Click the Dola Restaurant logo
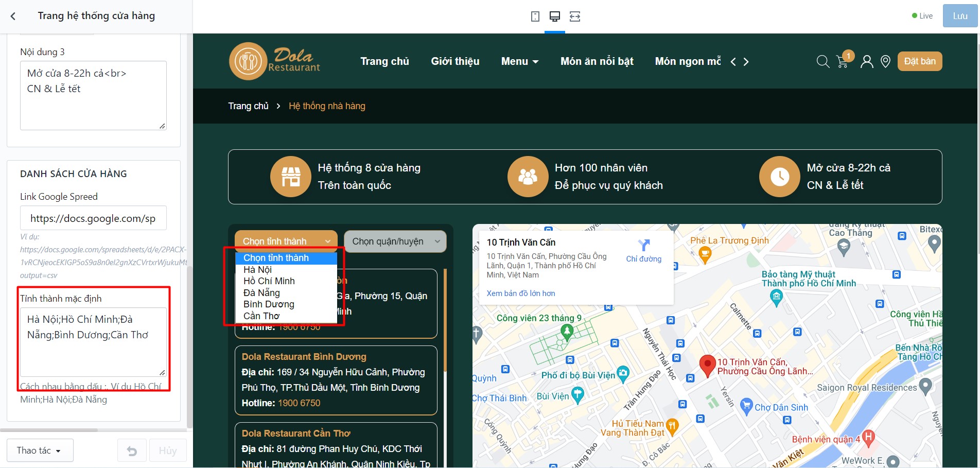The height and width of the screenshot is (468, 980). coord(275,61)
